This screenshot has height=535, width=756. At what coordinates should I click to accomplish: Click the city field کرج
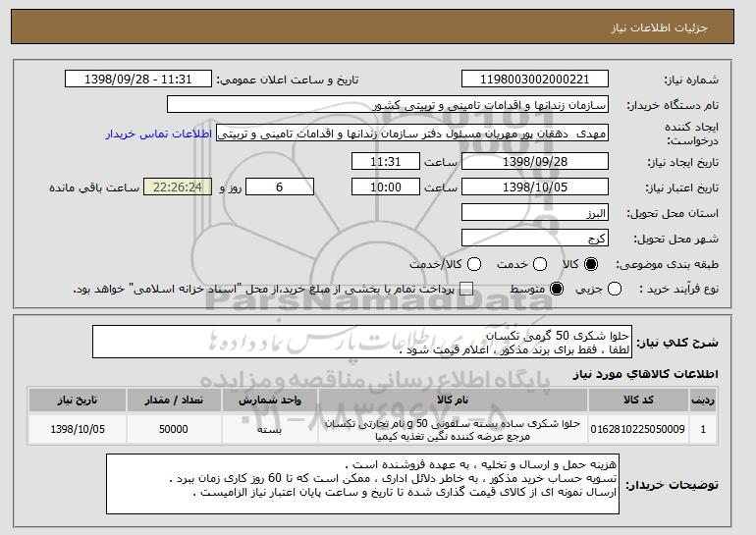[535, 239]
